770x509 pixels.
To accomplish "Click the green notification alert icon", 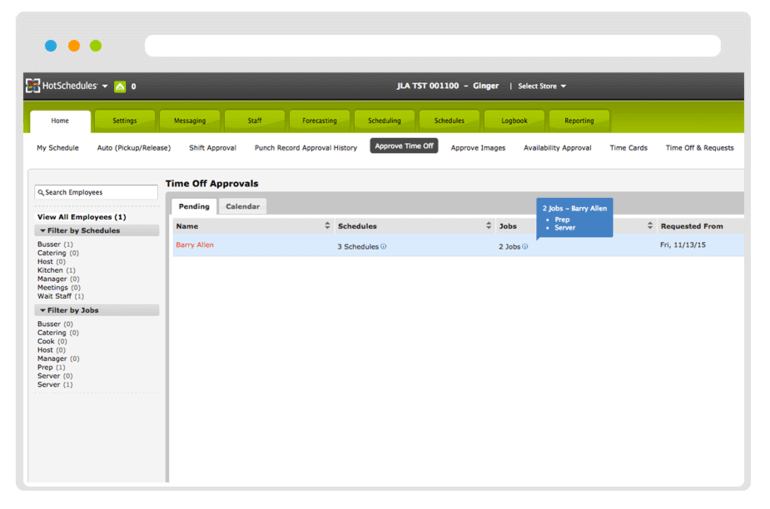I will (x=120, y=86).
